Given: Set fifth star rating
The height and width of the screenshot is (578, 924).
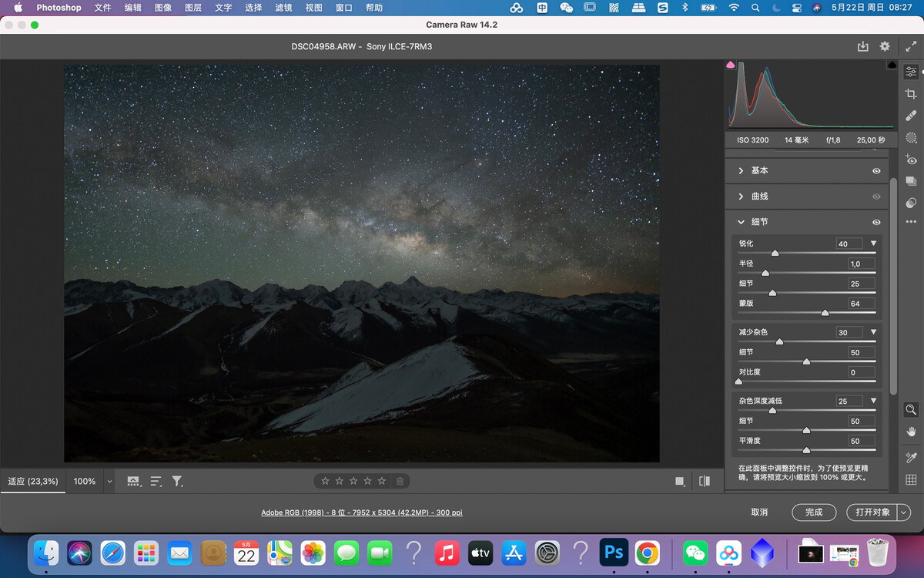Looking at the screenshot, I should coord(382,482).
